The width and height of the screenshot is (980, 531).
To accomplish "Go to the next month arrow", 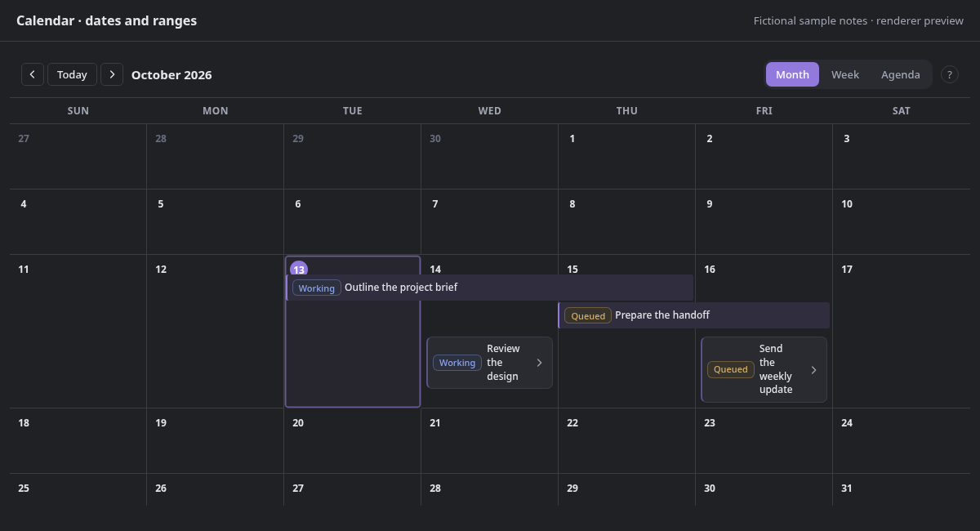I will pos(112,74).
